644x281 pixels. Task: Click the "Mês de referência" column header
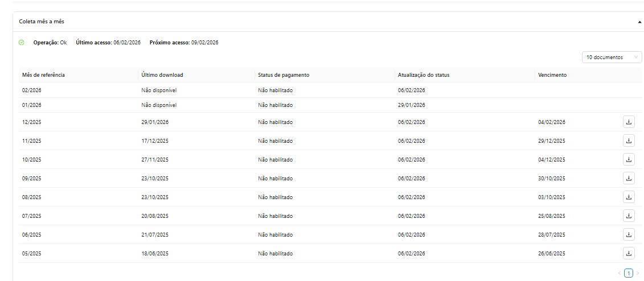pyautogui.click(x=43, y=75)
